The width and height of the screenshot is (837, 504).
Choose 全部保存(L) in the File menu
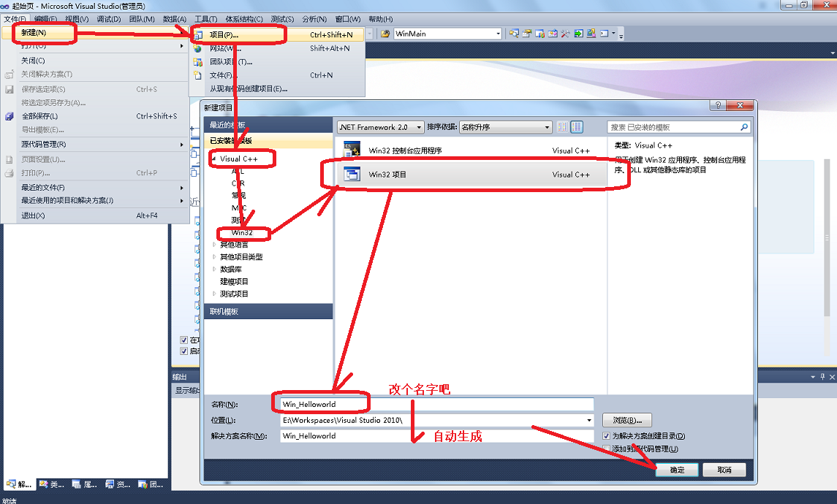click(x=95, y=116)
